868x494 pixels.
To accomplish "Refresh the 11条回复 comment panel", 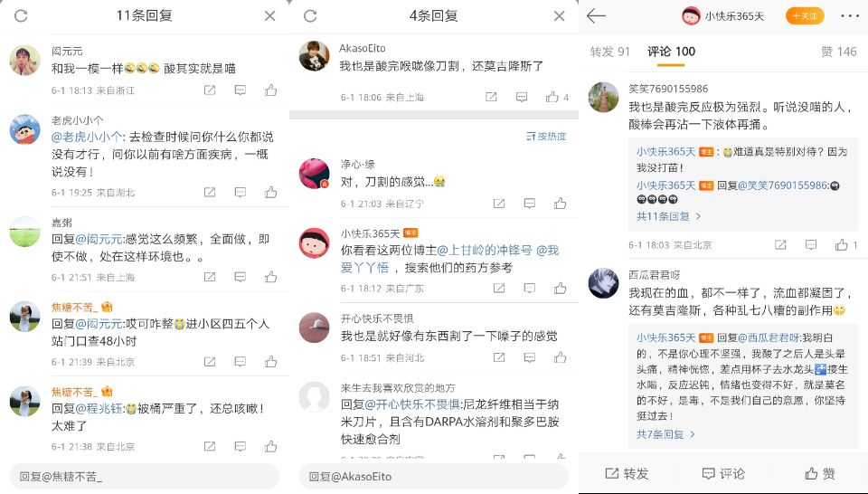I will [21, 15].
